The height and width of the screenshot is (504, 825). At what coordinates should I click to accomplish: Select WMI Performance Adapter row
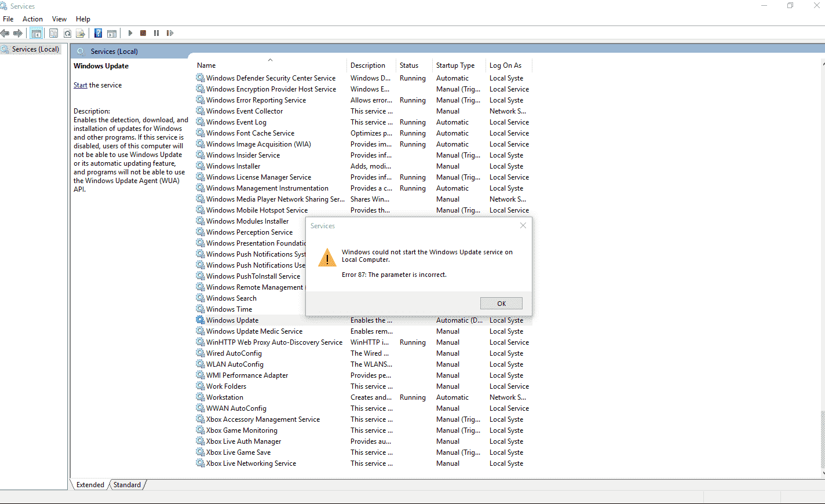[x=363, y=375]
